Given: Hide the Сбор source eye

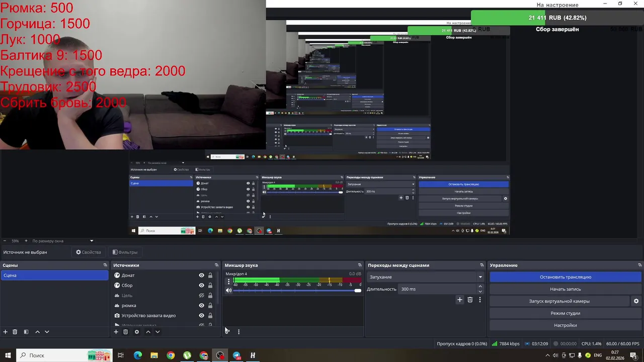Looking at the screenshot, I should [x=202, y=286].
